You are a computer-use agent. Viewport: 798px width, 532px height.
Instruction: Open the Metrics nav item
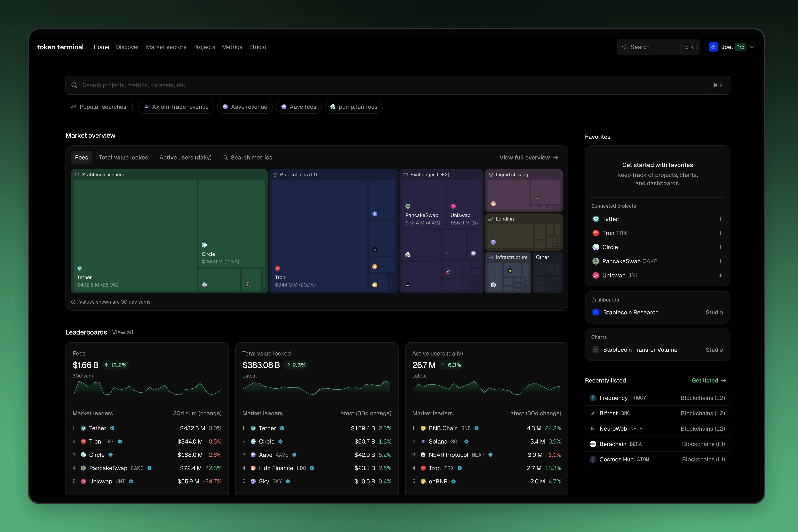pyautogui.click(x=232, y=47)
